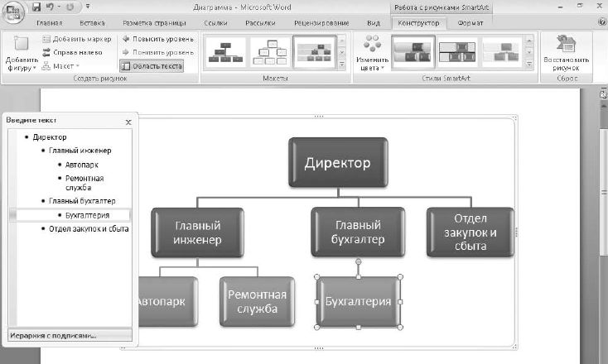Open the Формат tab
This screenshot has height=364, width=608.
[x=470, y=23]
